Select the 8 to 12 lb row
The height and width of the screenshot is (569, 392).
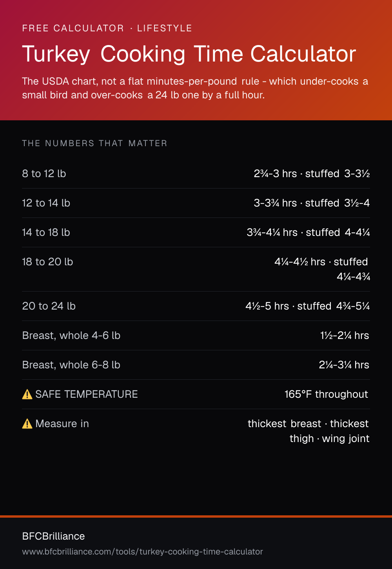point(196,174)
